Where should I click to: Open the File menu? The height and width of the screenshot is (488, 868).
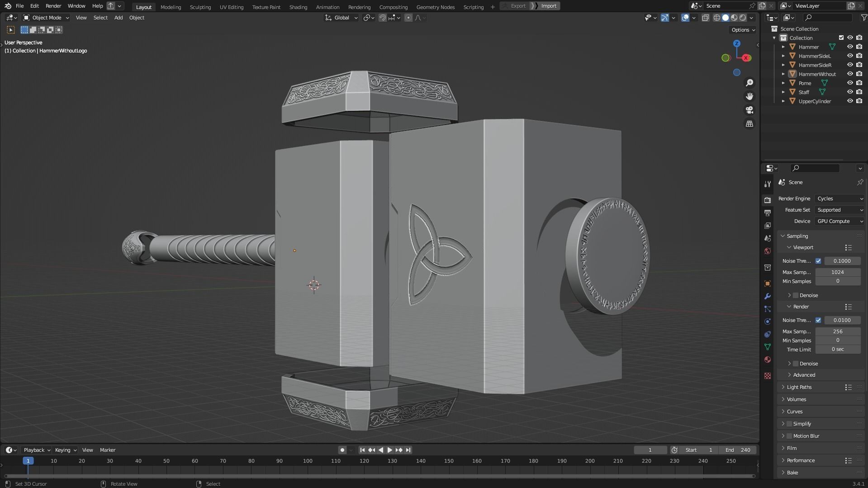[x=19, y=6]
